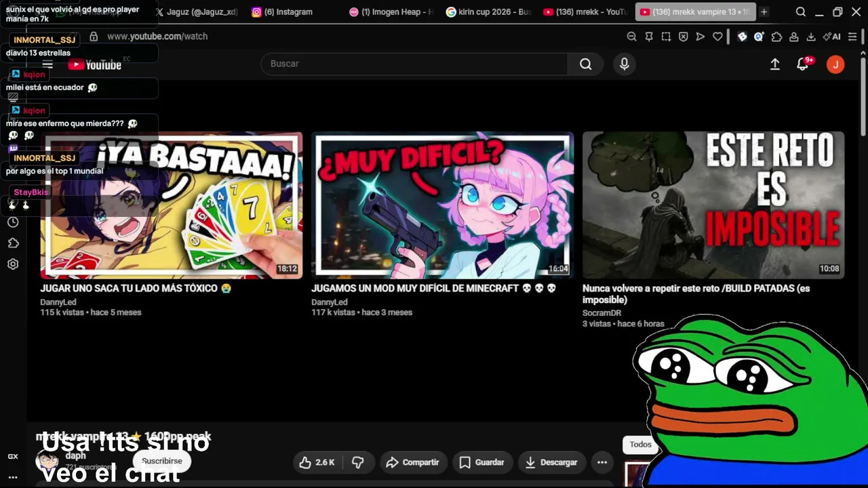Dislike the current video

point(357,462)
